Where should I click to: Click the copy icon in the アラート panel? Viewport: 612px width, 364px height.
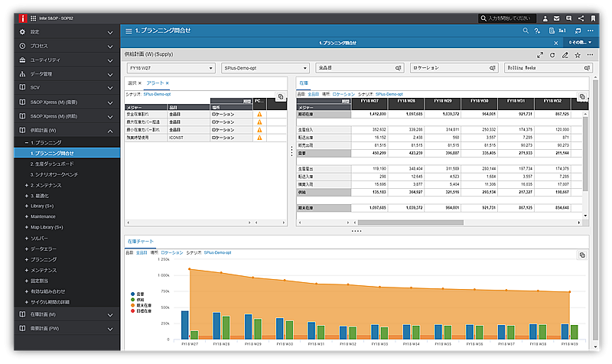click(x=280, y=96)
